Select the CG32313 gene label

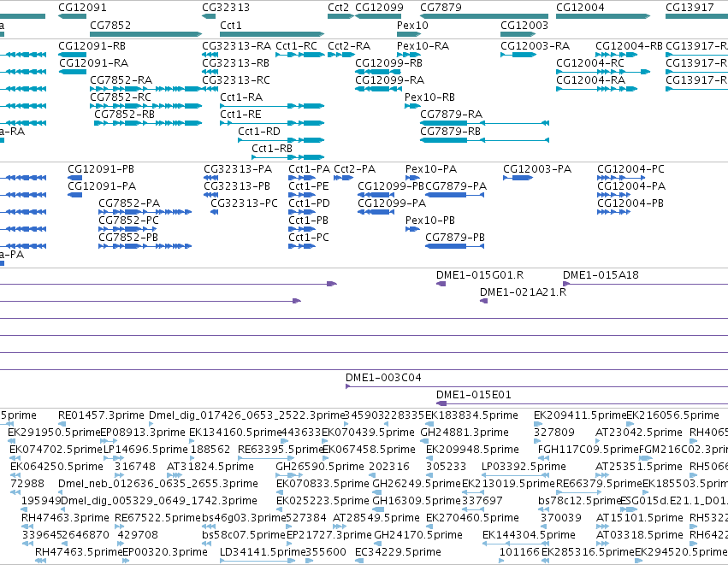(226, 8)
